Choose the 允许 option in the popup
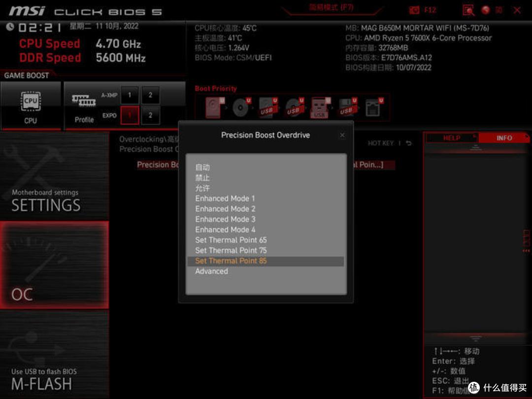532x399 pixels. (202, 188)
